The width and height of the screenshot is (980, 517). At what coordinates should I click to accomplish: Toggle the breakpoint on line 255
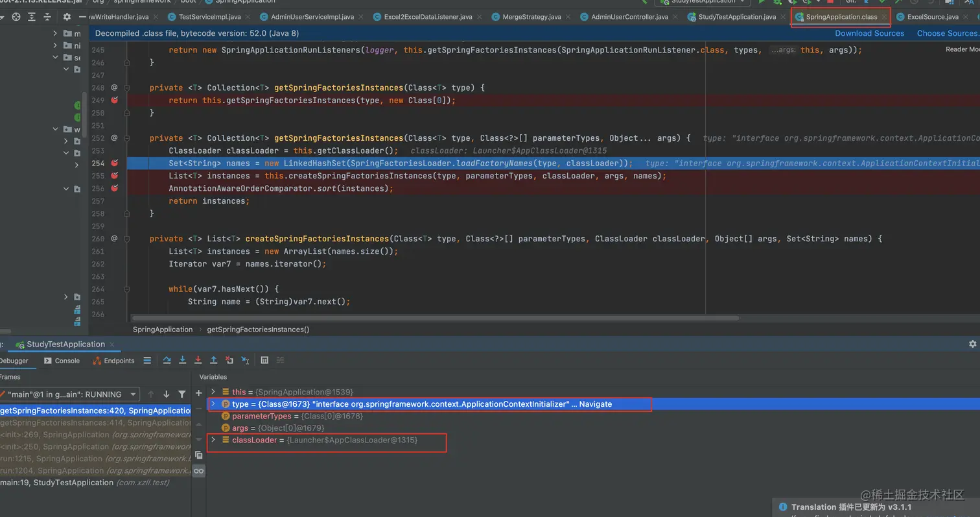(x=115, y=176)
